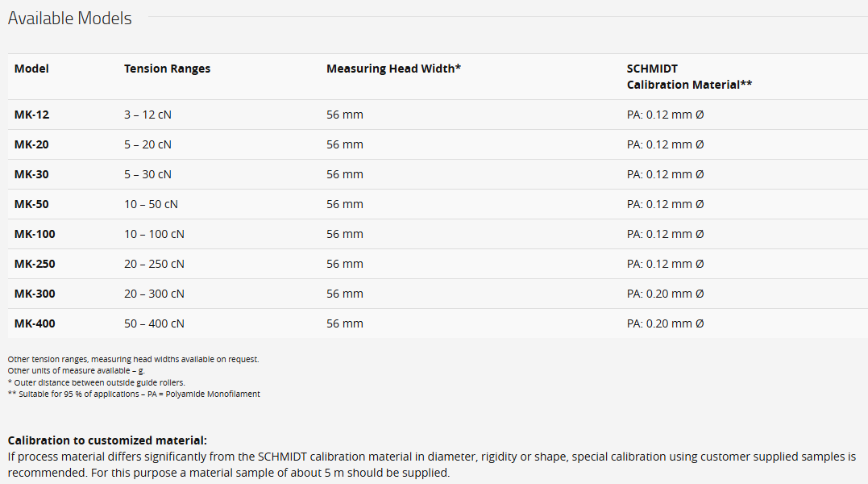Click the PA: 0.20 mm calibration for MK-300

(x=666, y=294)
